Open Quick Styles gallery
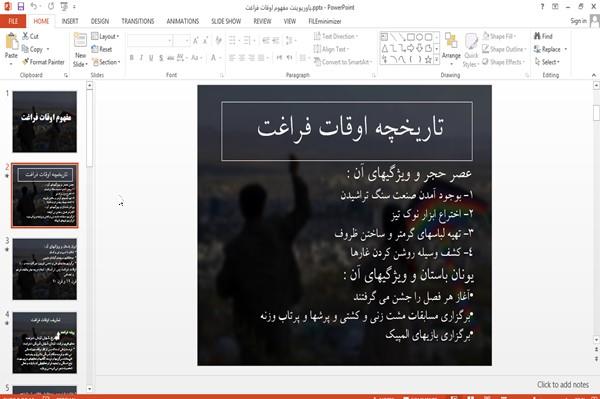The width and height of the screenshot is (600, 399). [x=471, y=50]
